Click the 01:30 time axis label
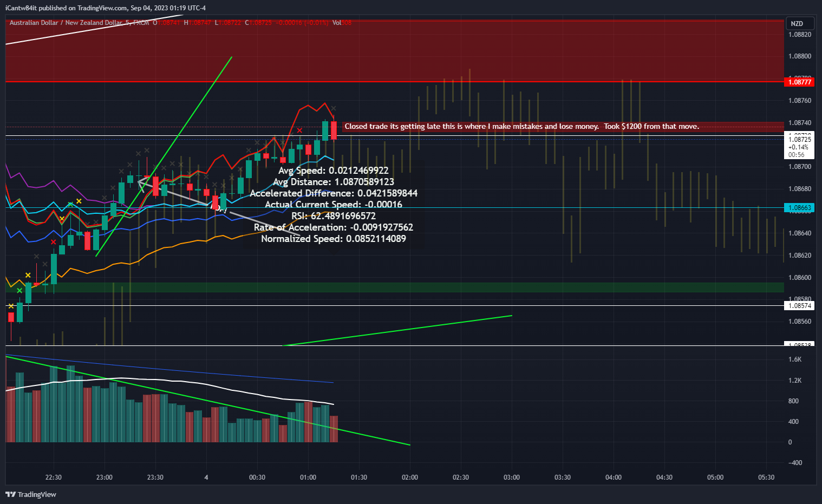This screenshot has height=504, width=822. (x=359, y=477)
